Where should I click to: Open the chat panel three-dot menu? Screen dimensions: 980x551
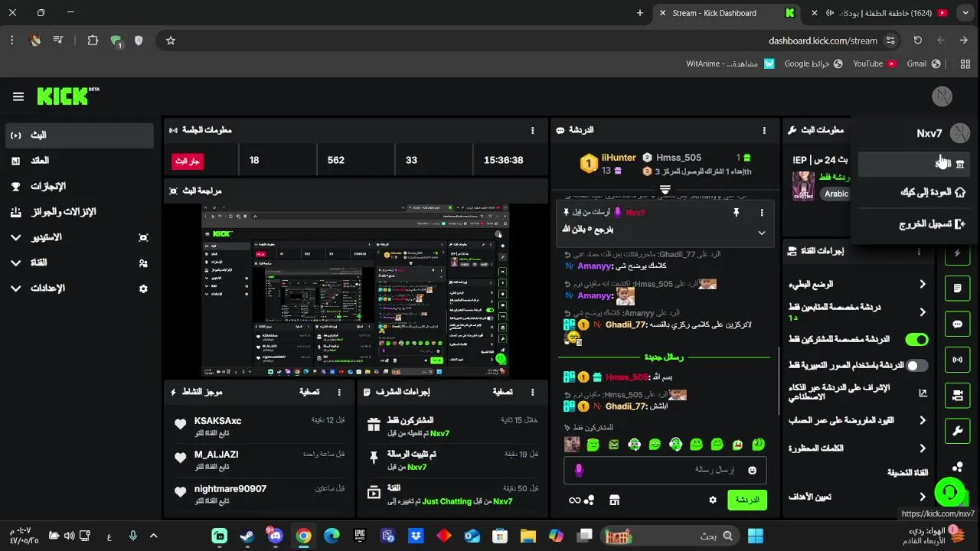(764, 131)
